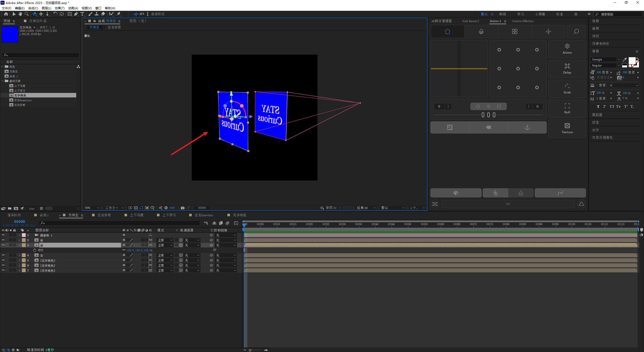
Task: Click the white fill color swatch
Action: pos(632,61)
